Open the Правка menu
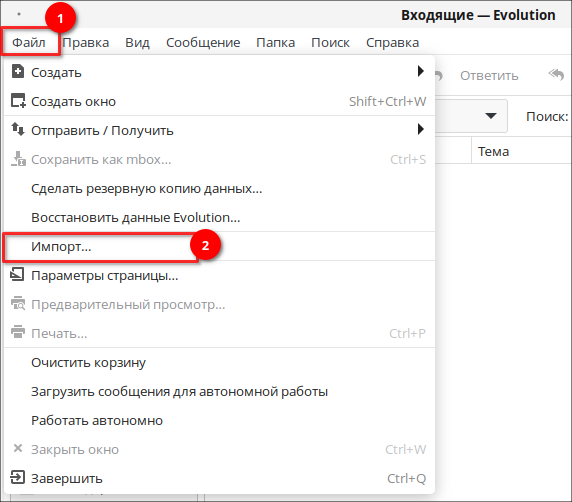The height and width of the screenshot is (502, 572). (86, 43)
